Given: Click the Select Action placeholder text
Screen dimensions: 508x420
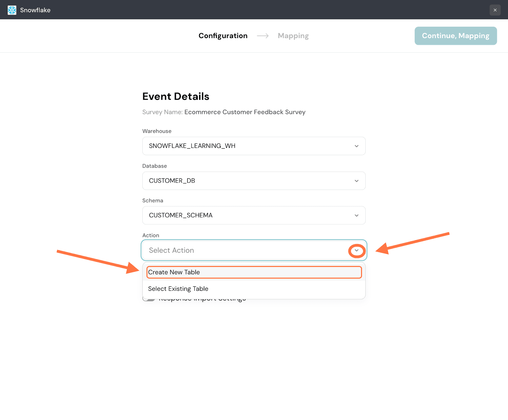Looking at the screenshot, I should pyautogui.click(x=171, y=250).
